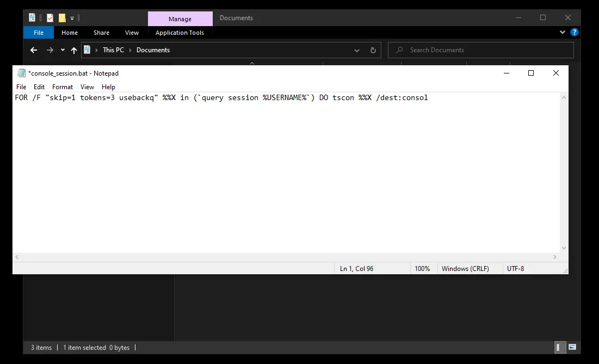Click the 100% zoom level indicator
Image resolution: width=599 pixels, height=364 pixels.
[x=423, y=268]
